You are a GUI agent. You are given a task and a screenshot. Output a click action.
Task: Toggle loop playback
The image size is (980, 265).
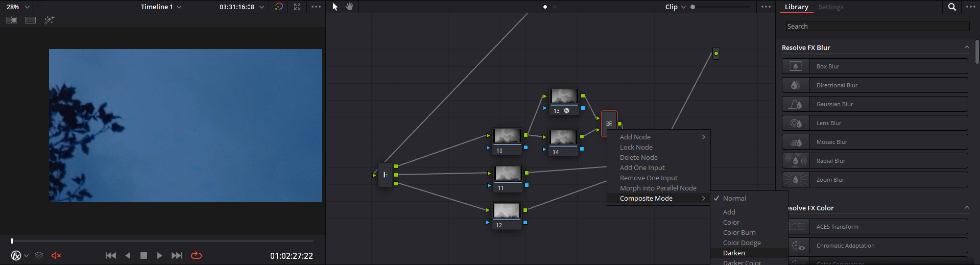196,255
